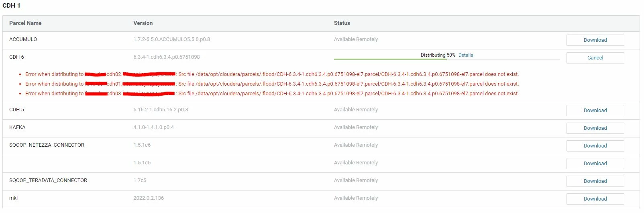Click Distributing 50% status text

click(x=438, y=55)
